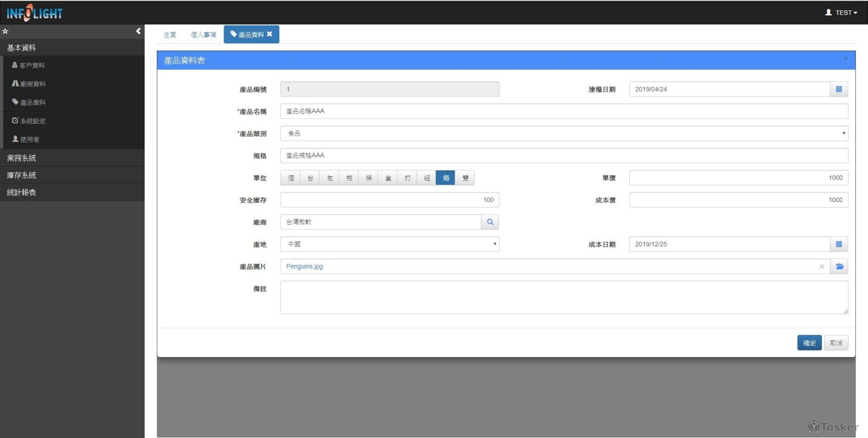Open calendar picker for 建檔日期 field

pos(838,89)
